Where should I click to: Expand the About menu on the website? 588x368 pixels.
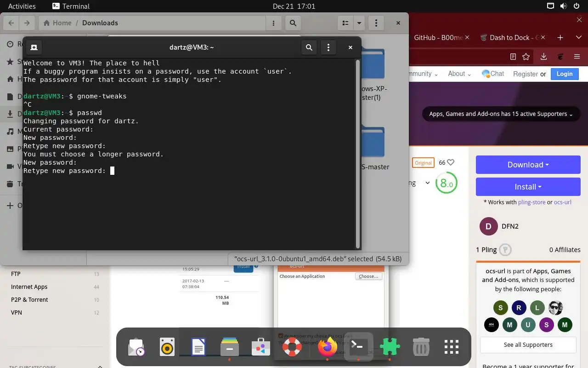[x=460, y=74]
